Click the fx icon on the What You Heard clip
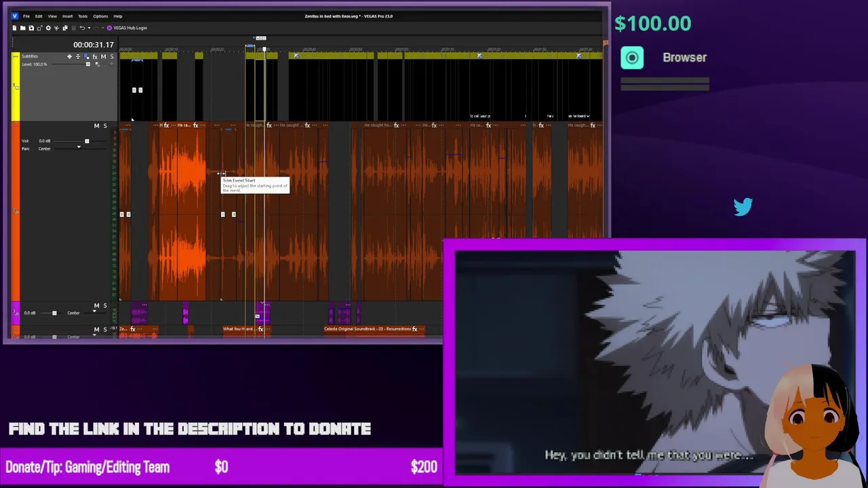Viewport: 868px width, 488px height. tap(260, 329)
